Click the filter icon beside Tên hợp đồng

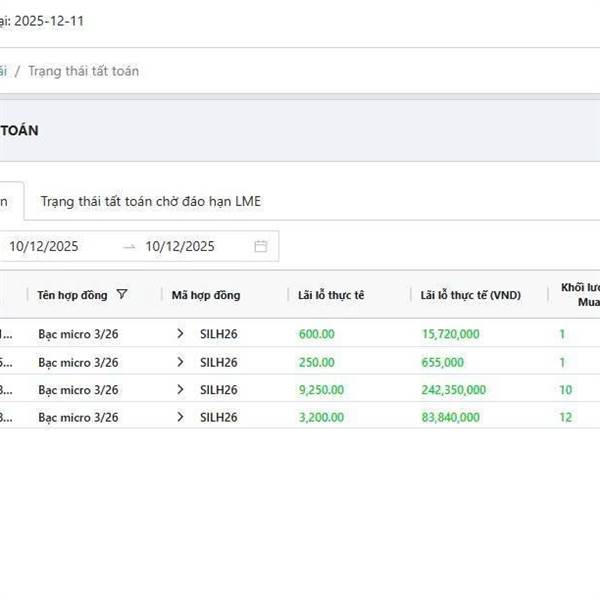coord(122,295)
